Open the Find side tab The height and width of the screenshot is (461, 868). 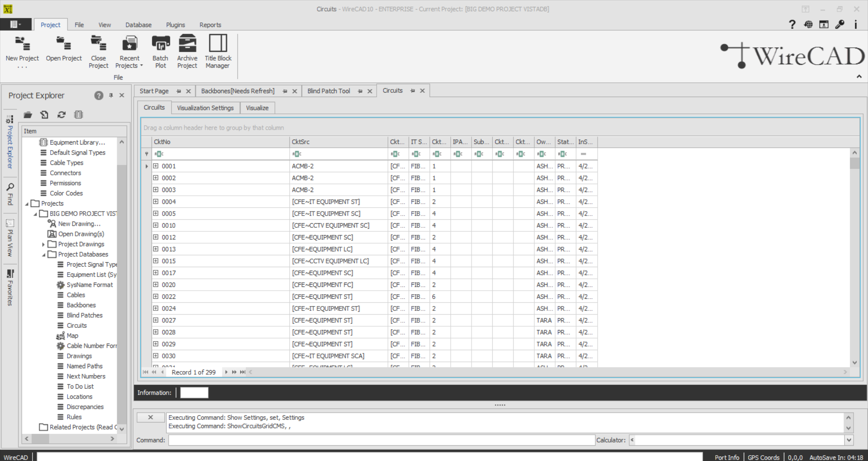point(10,194)
